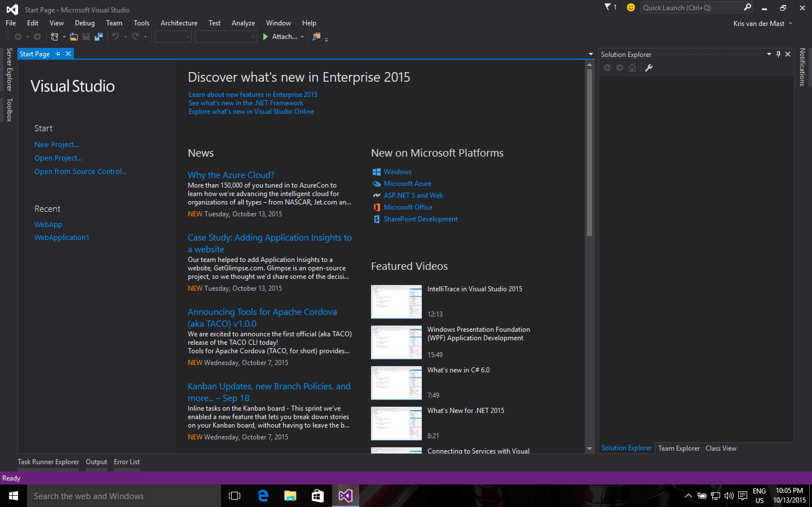Click the feedback smiley face icon
The image size is (812, 507).
click(630, 7)
